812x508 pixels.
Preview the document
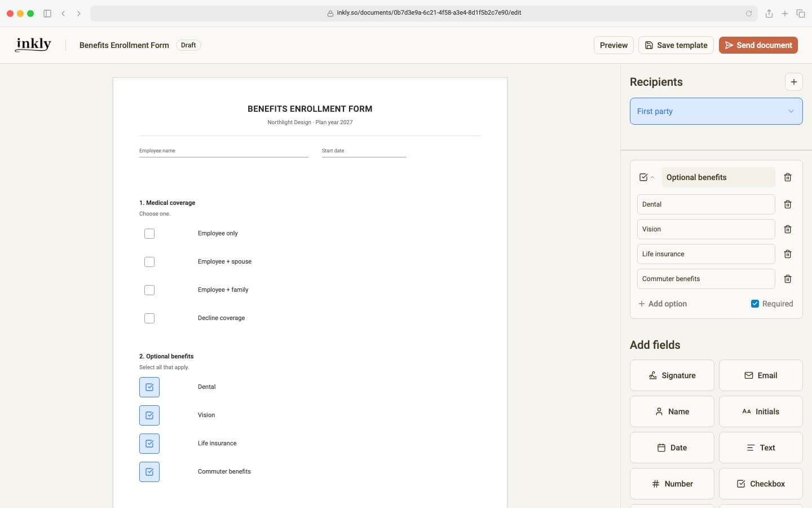click(614, 45)
